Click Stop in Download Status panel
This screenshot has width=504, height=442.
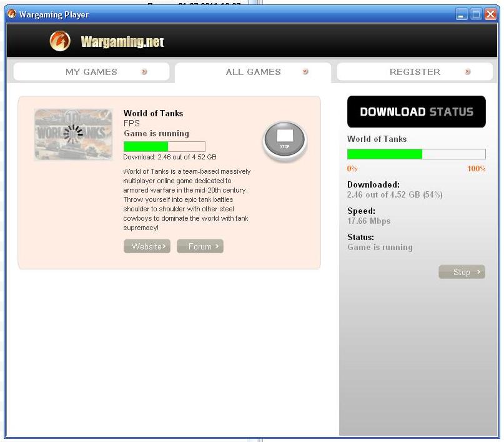coord(462,272)
